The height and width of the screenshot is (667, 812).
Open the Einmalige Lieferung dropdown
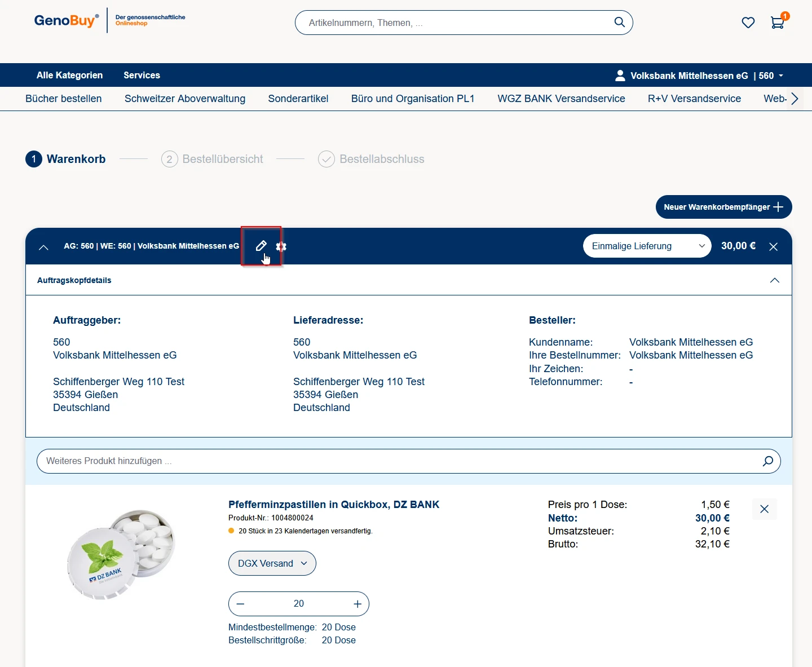point(647,246)
